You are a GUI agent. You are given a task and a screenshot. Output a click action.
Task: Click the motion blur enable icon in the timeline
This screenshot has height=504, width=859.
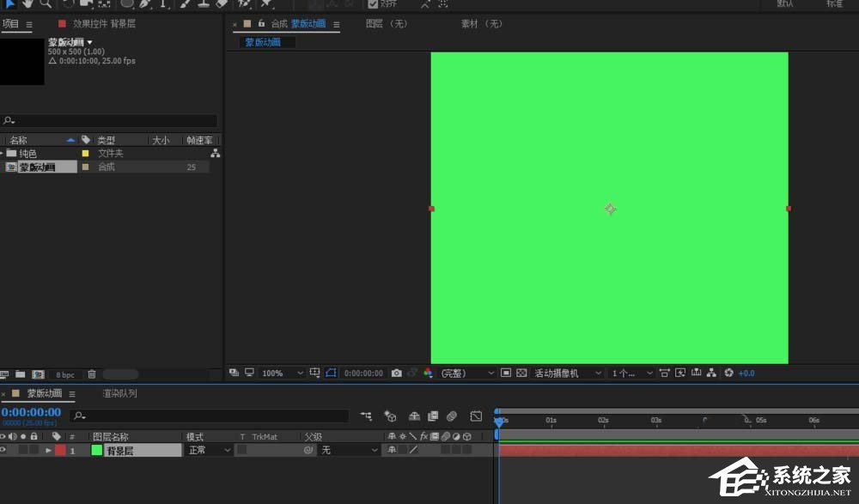[452, 416]
